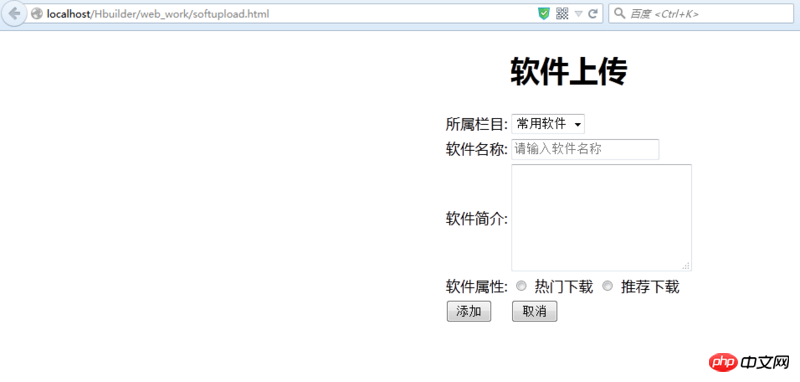Click the magnifier search engine icon
The height and width of the screenshot is (382, 800).
click(619, 14)
